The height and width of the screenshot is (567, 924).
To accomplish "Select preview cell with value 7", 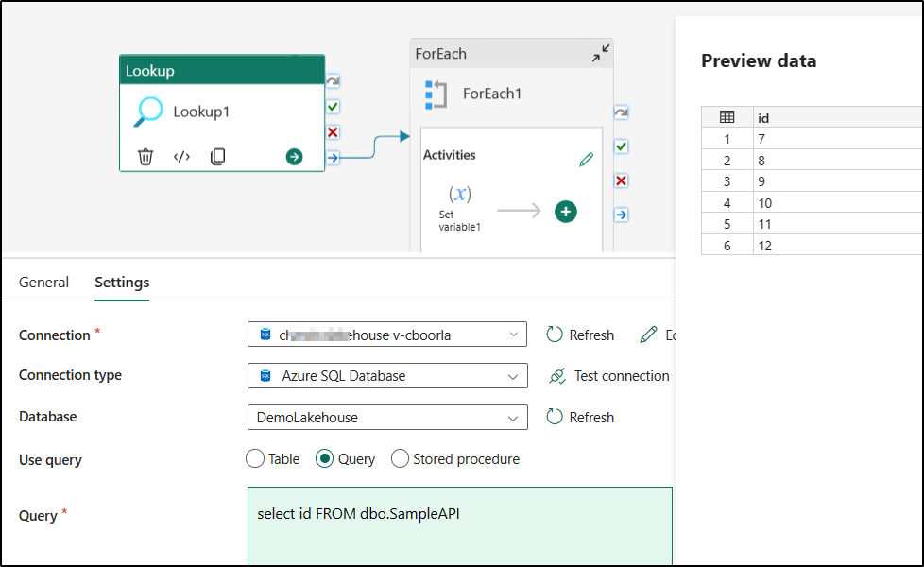I will click(x=837, y=139).
